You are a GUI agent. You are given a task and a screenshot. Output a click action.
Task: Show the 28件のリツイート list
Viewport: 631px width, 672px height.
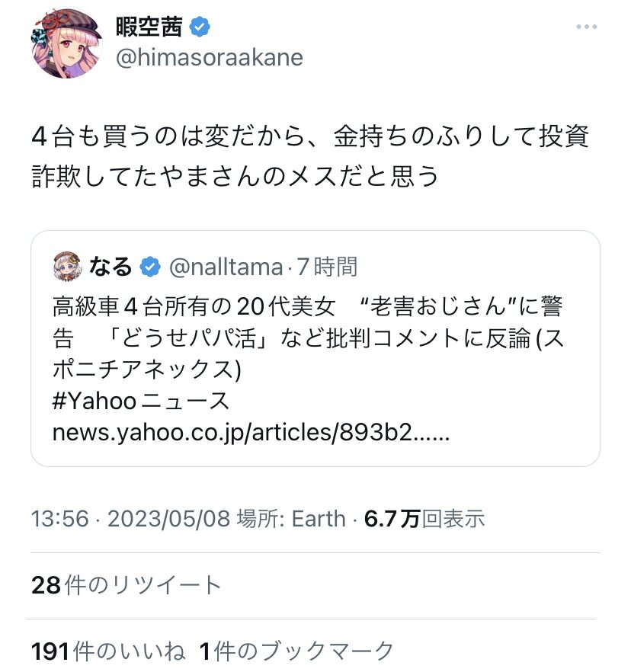[x=127, y=585]
